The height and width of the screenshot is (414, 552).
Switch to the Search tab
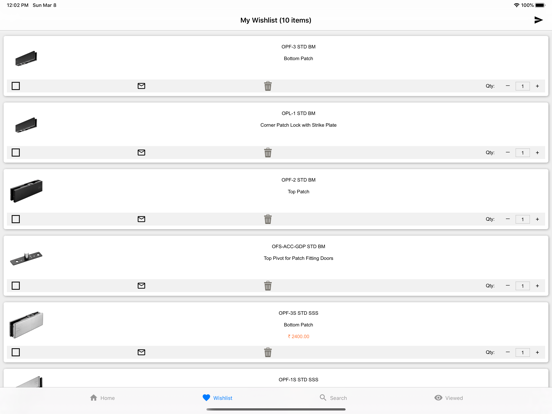pos(333,398)
